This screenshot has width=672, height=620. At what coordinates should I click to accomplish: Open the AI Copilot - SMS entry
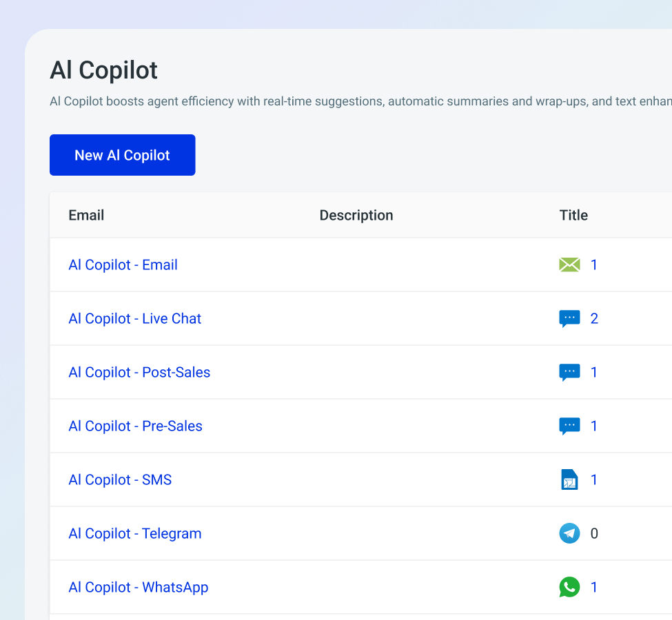tap(120, 479)
